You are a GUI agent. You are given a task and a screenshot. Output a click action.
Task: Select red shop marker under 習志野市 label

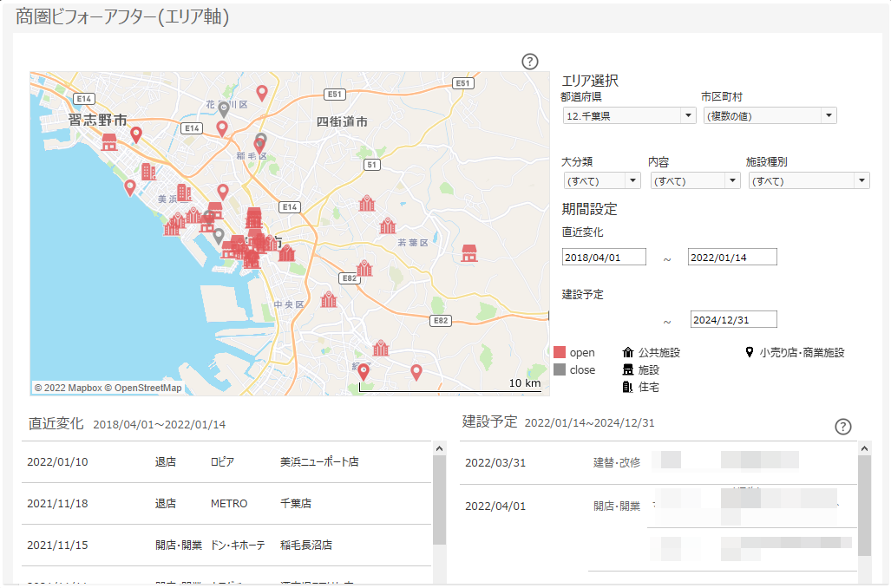tap(109, 142)
